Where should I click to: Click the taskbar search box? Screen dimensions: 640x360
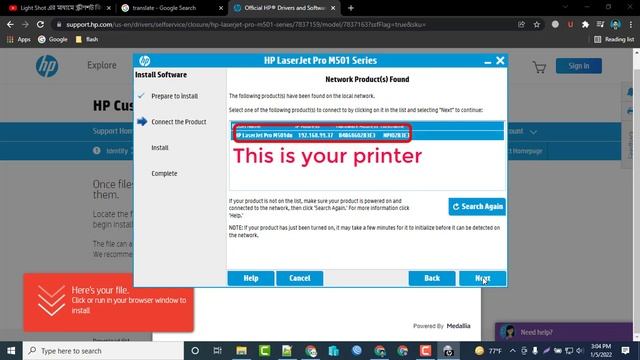pyautogui.click(x=103, y=351)
